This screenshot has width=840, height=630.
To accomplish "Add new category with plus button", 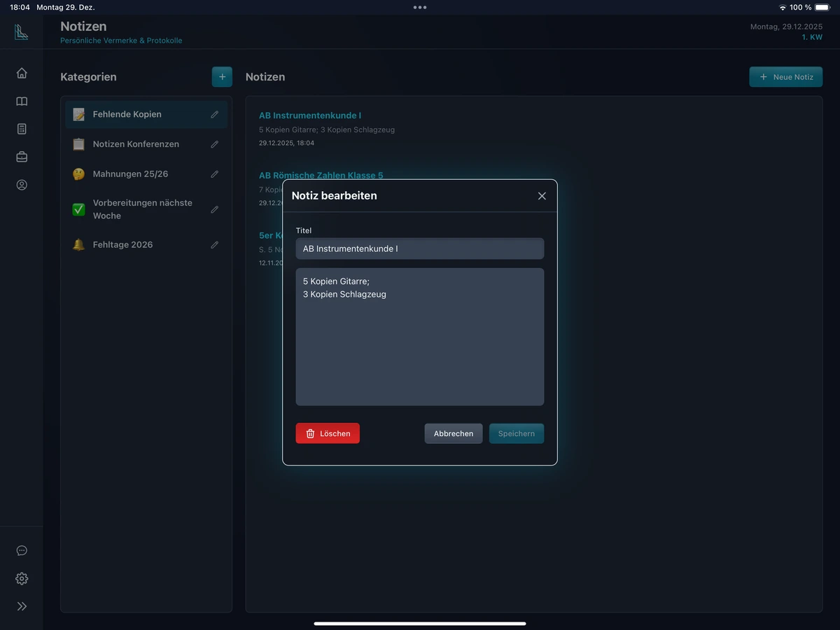I will pos(222,77).
